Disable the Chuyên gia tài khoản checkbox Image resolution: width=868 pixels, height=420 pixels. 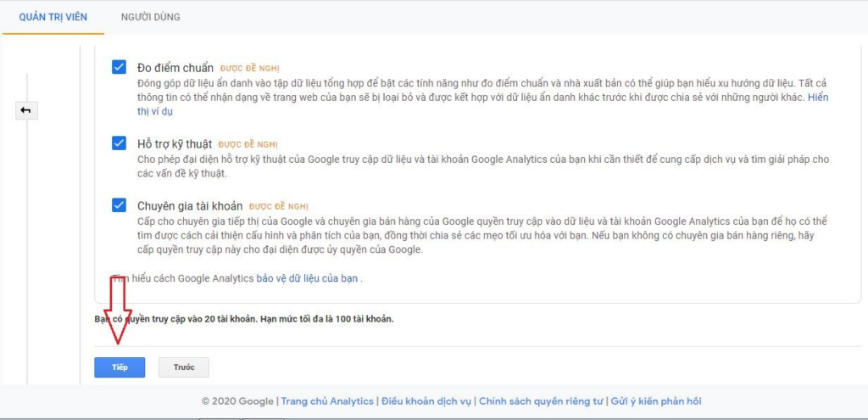tap(119, 205)
